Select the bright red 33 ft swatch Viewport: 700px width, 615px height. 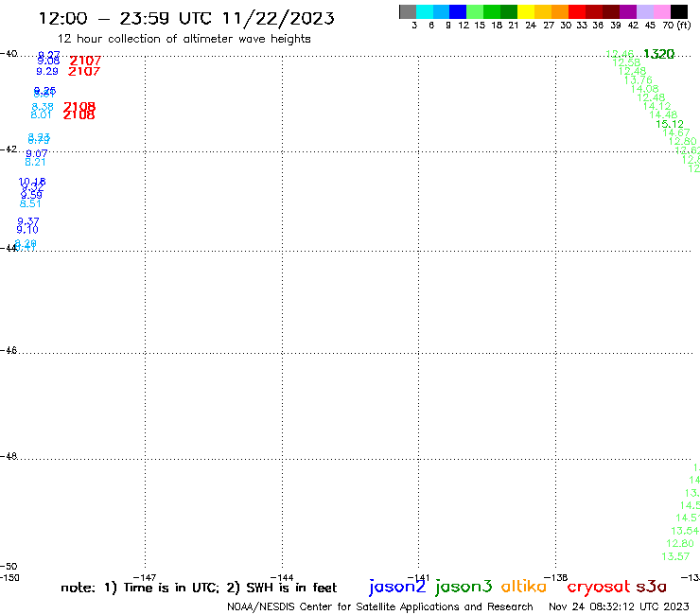pyautogui.click(x=577, y=11)
